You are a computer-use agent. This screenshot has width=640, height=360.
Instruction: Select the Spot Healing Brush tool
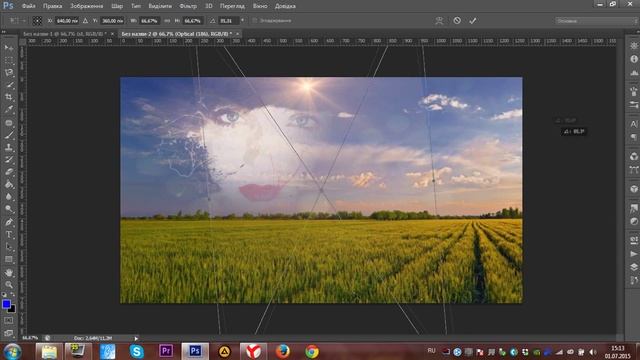(x=9, y=122)
